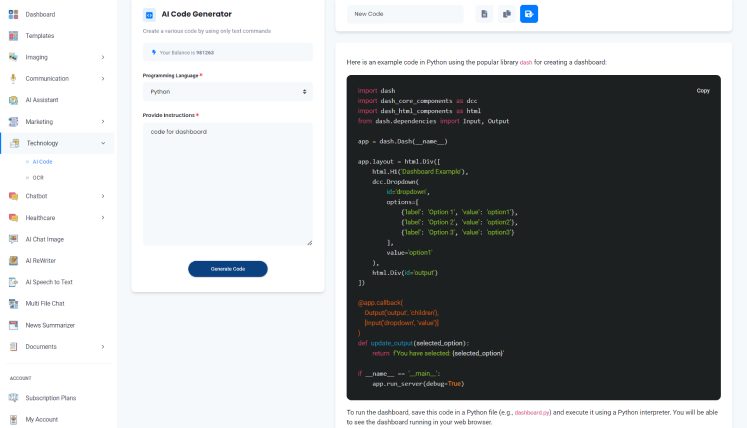Expand the Chatbot menu chevron
Screen dimensions: 747x428
(x=103, y=196)
